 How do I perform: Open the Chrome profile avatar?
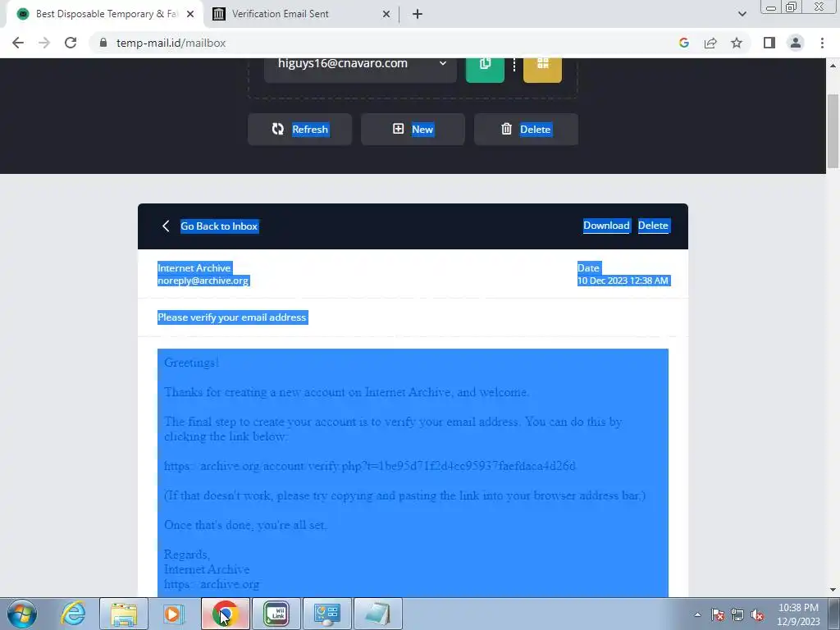tap(796, 43)
